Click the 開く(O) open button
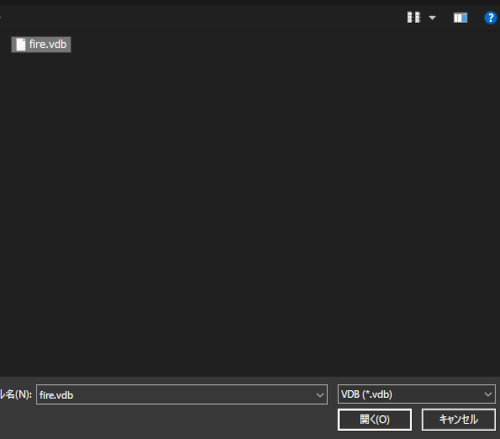Screen dimensions: 500x439 click(x=375, y=420)
